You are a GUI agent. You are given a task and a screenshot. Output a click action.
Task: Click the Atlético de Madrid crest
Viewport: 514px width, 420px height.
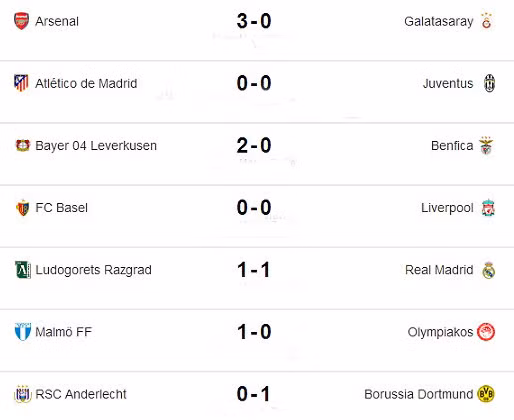[21, 83]
